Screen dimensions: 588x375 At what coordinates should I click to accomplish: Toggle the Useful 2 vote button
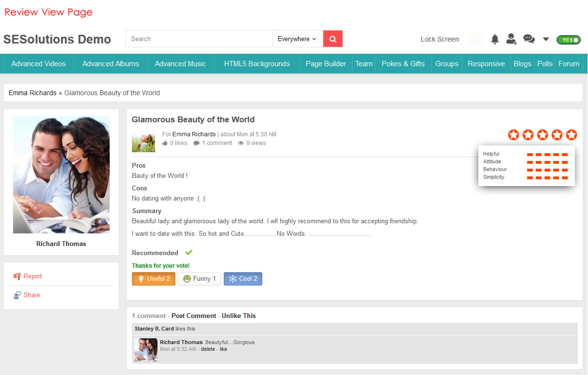pos(154,279)
